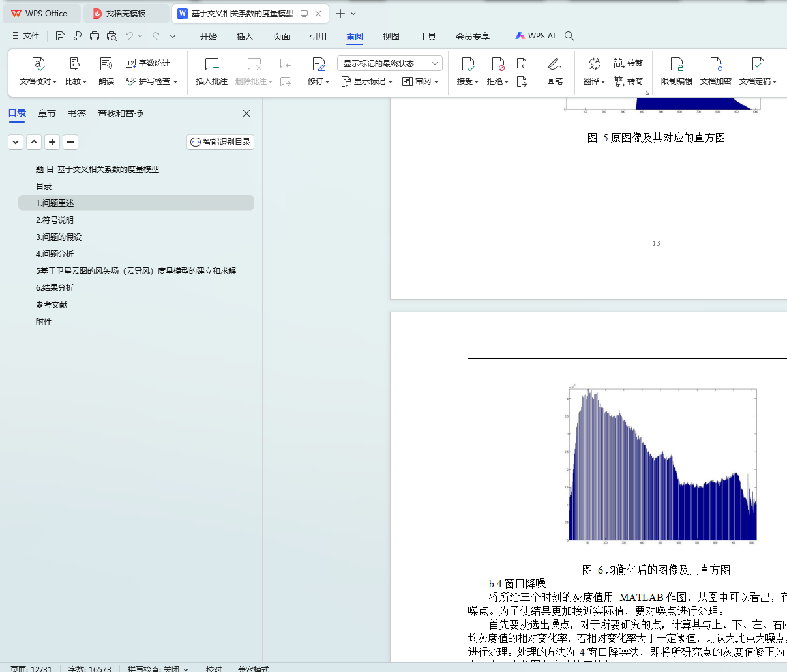This screenshot has width=787, height=672.
Task: Select outline entry 题目 基于交叉相关系数的度量模型
Action: click(97, 169)
